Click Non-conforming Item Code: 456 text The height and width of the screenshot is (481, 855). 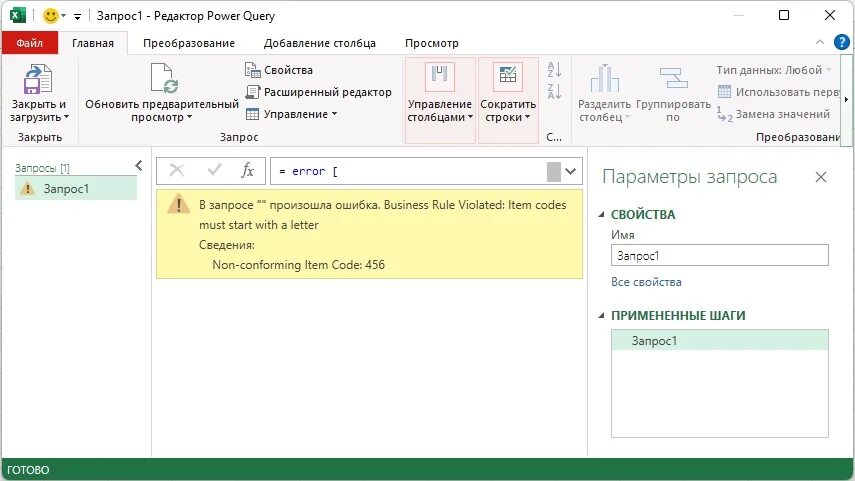tap(298, 265)
